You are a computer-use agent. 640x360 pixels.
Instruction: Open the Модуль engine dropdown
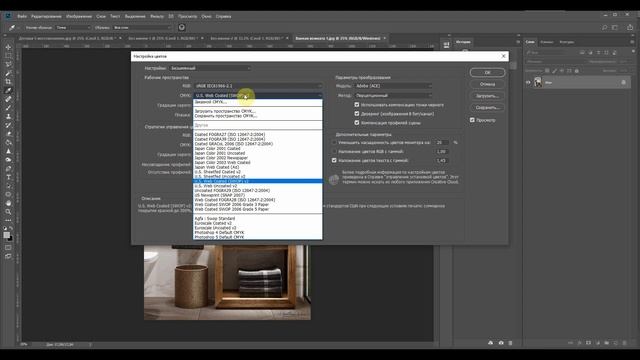pos(393,86)
